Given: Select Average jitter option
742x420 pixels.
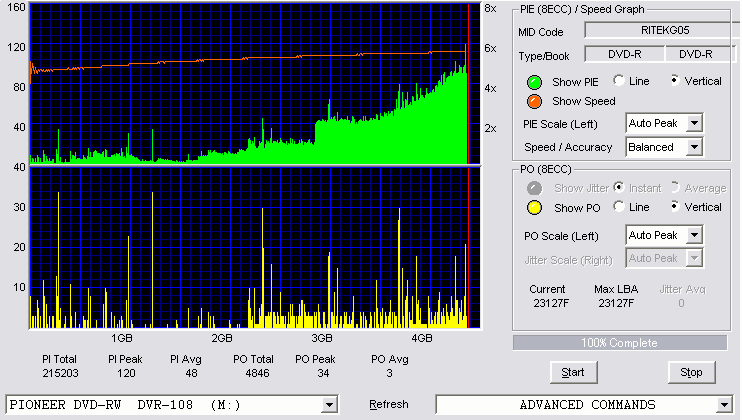Looking at the screenshot, I should (x=674, y=187).
